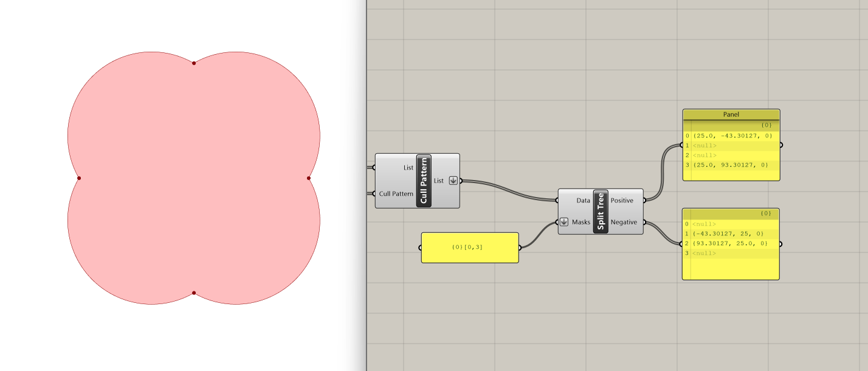Click the List input of Cull Pattern
Image resolution: width=868 pixels, height=371 pixels.
[x=408, y=167]
